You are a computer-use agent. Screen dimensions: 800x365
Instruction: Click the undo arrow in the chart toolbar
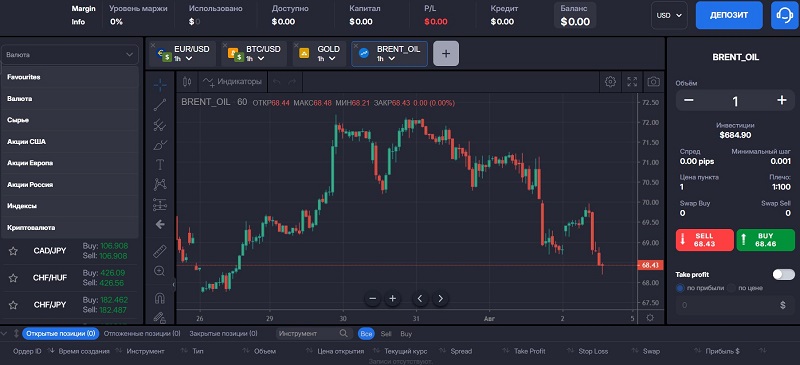pos(277,82)
